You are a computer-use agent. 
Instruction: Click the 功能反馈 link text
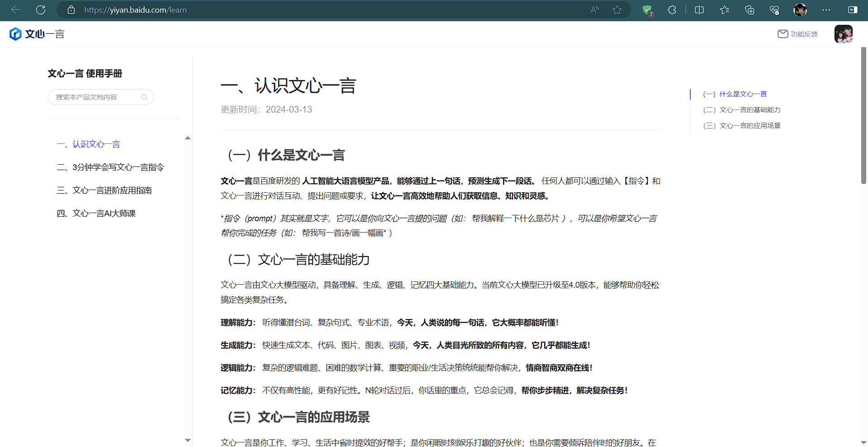[804, 34]
